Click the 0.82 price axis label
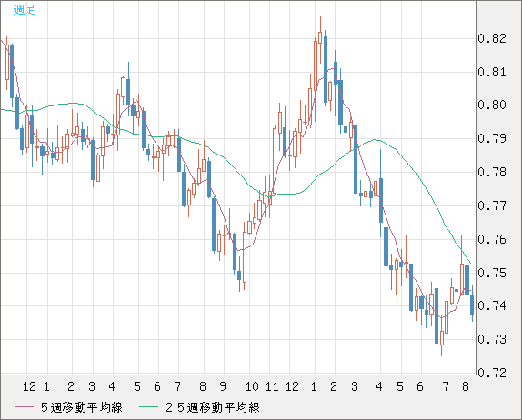This screenshot has height=420, width=522. tap(492, 38)
